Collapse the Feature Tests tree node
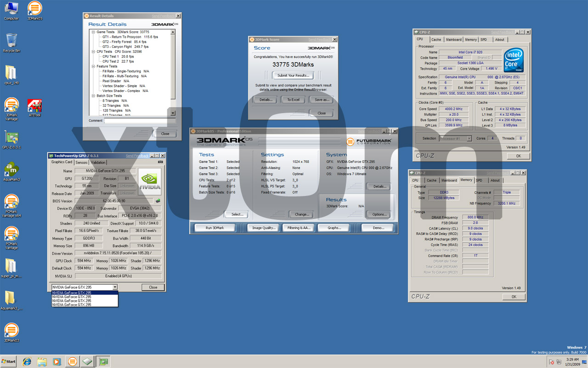588x368 pixels. [x=93, y=66]
